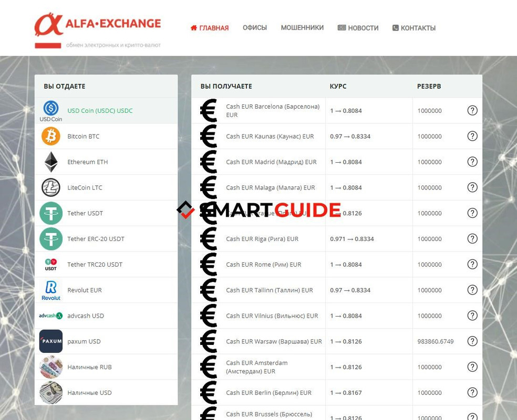Click Tether ERC-20 USDT label
Screen dimensions: 517x420
tap(96, 239)
